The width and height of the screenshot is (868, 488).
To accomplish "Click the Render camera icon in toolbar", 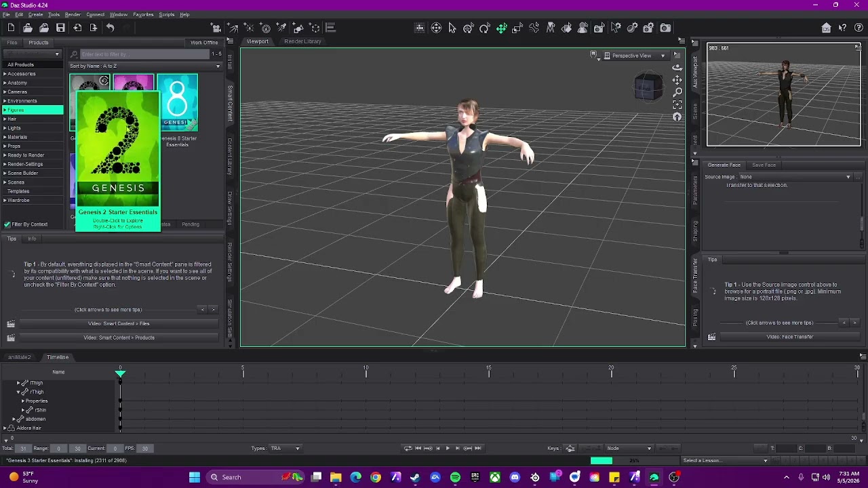I will click(665, 28).
